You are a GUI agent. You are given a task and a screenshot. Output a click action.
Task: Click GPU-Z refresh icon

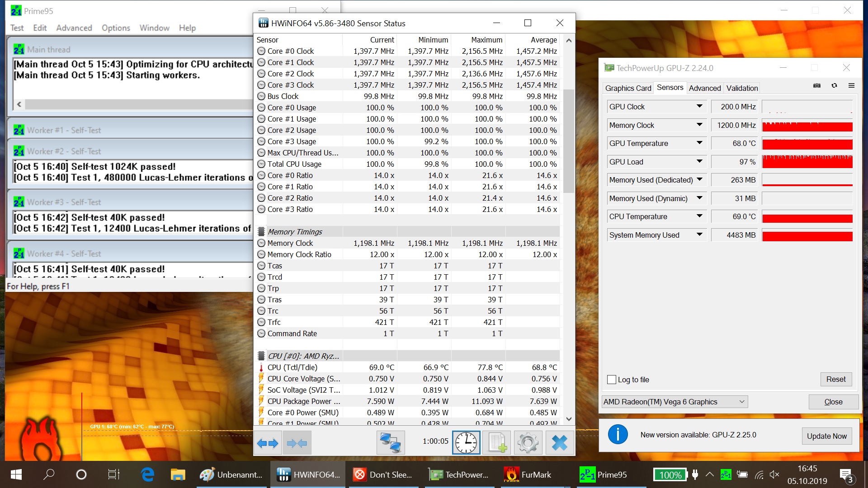834,86
